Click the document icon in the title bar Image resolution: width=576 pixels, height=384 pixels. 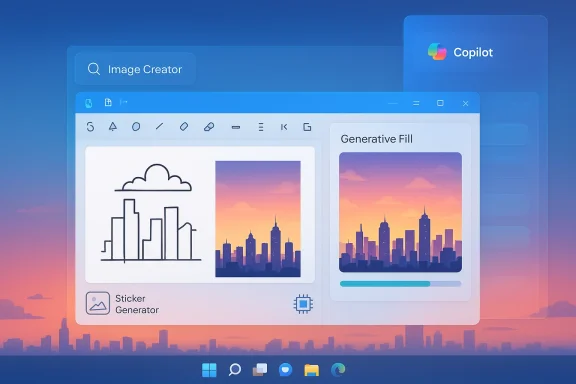point(108,102)
